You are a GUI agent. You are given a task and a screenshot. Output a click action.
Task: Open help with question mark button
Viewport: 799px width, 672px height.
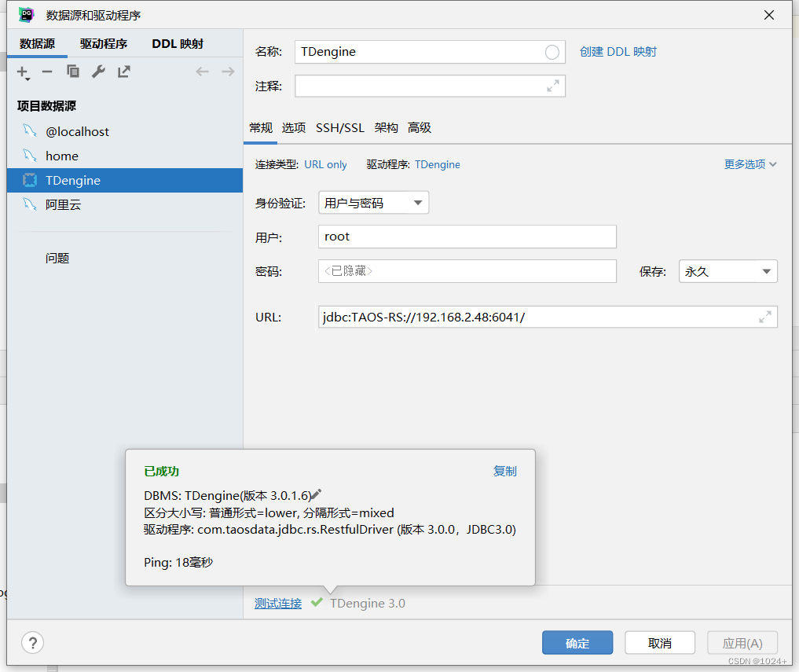click(33, 643)
